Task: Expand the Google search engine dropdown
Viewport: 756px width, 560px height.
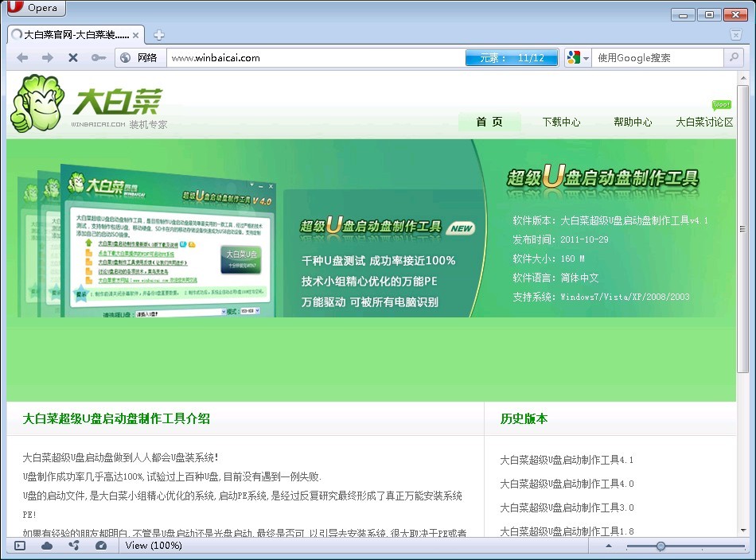Action: pos(578,57)
